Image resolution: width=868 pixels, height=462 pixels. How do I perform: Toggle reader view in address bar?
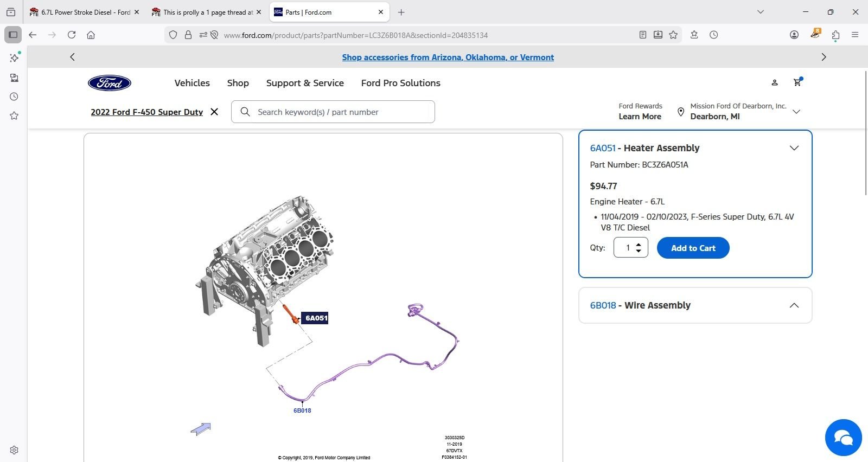point(643,35)
